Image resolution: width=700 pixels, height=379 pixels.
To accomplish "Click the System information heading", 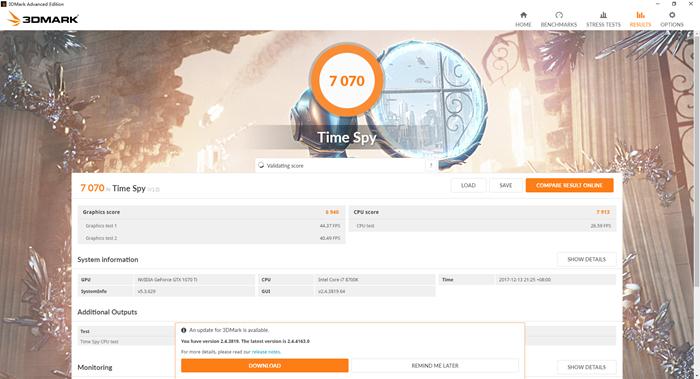I will (x=108, y=259).
